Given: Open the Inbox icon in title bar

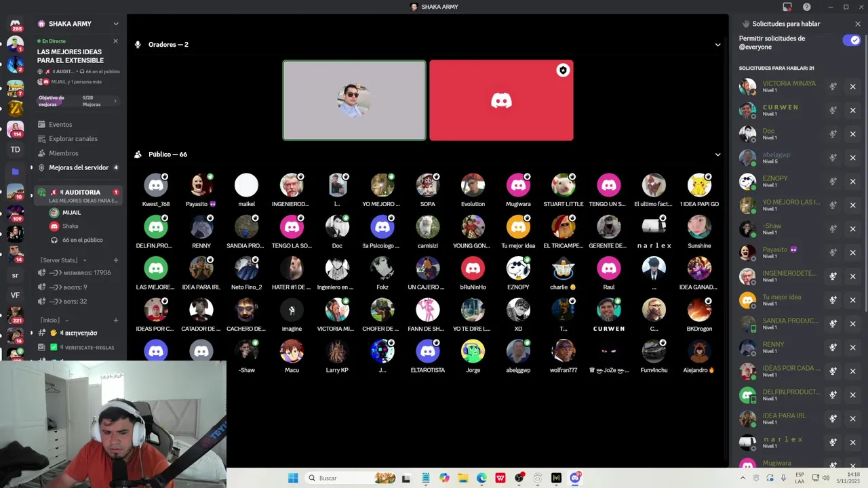Looking at the screenshot, I should click(x=787, y=7).
